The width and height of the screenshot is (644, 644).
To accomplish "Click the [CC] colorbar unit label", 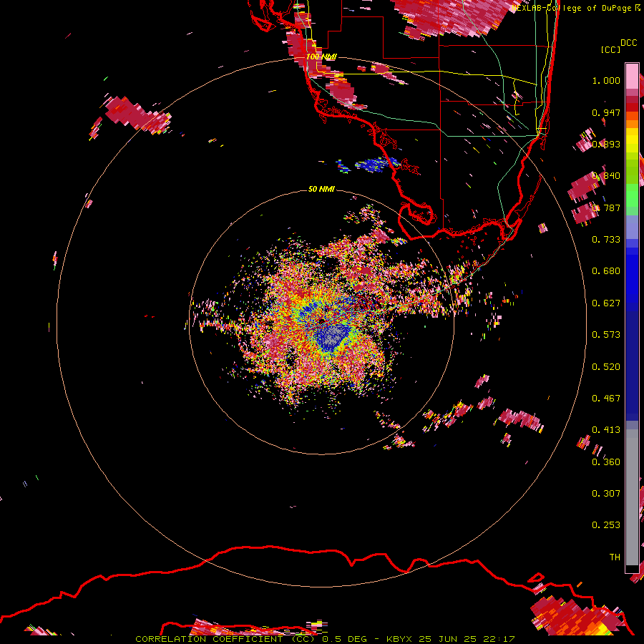I will [x=610, y=49].
